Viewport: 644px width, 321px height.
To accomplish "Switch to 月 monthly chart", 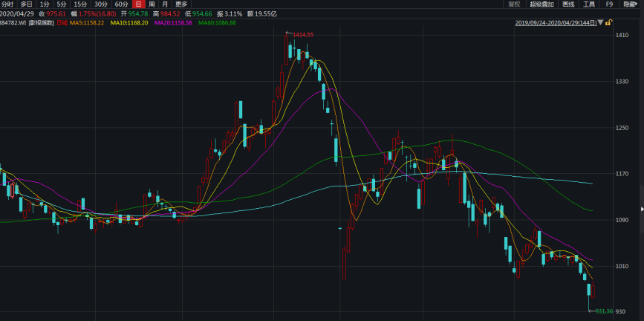I will tap(165, 4).
